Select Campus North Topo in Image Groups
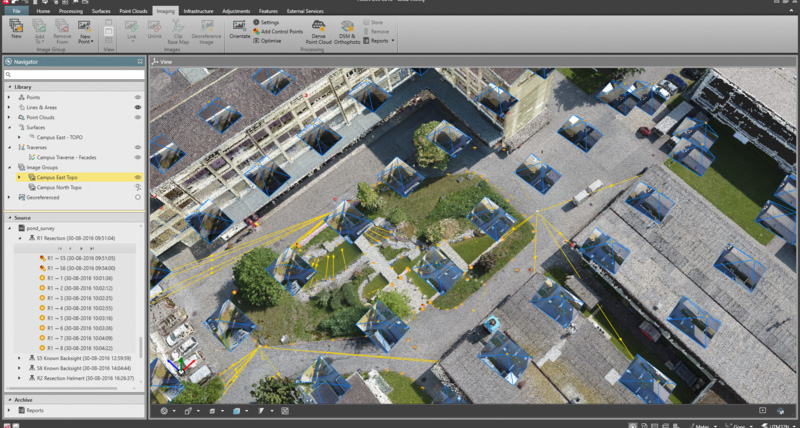The image size is (800, 428). pyautogui.click(x=59, y=187)
